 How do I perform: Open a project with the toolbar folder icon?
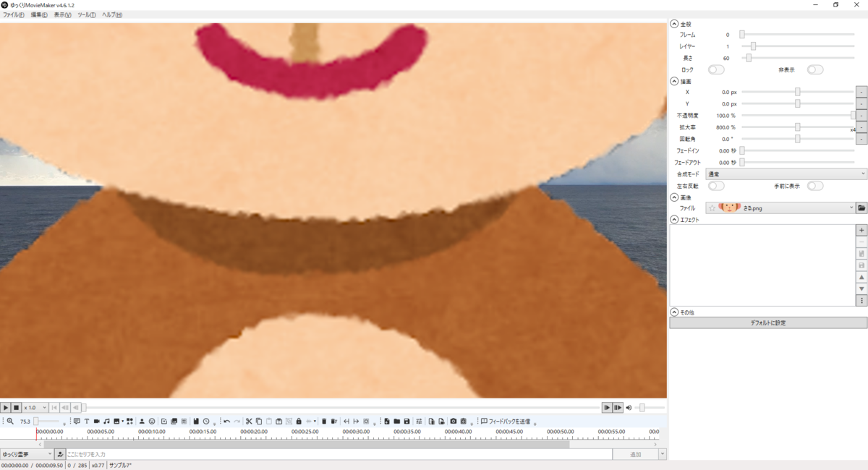[397, 421]
